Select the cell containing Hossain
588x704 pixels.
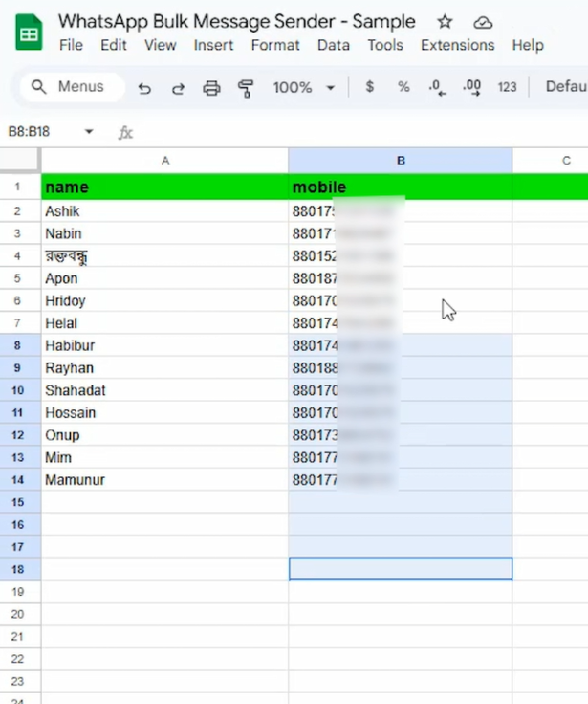tap(164, 412)
